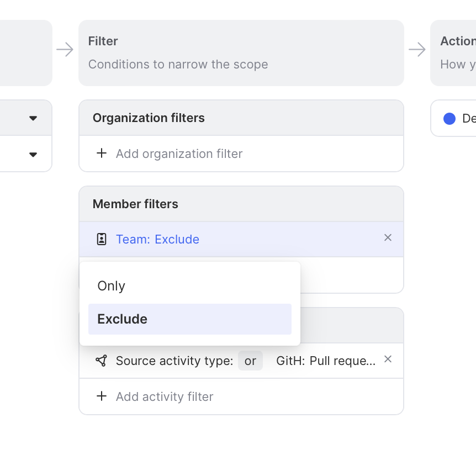This screenshot has width=476, height=455.
Task: Click the arrow left of Filter card
Action: pyautogui.click(x=65, y=50)
